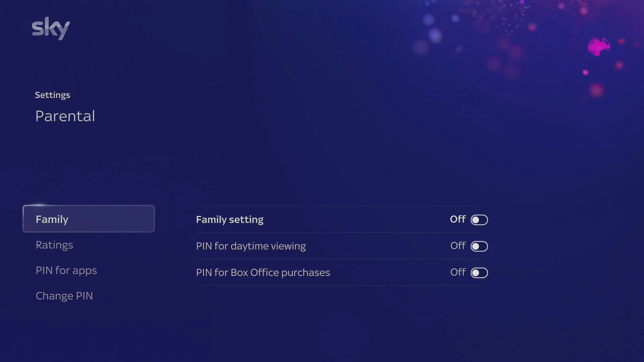Toggle the Family setting switch
This screenshot has height=362, width=644.
coord(479,220)
